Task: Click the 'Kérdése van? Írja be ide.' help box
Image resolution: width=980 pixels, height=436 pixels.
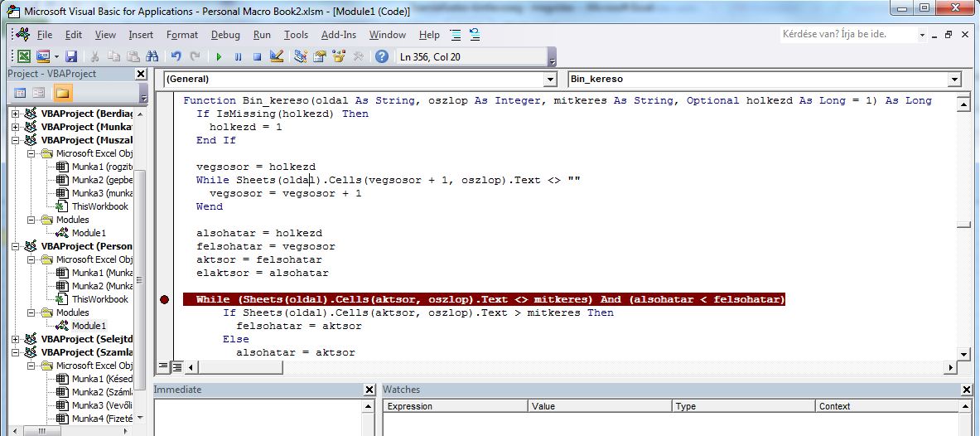Action: click(x=847, y=35)
